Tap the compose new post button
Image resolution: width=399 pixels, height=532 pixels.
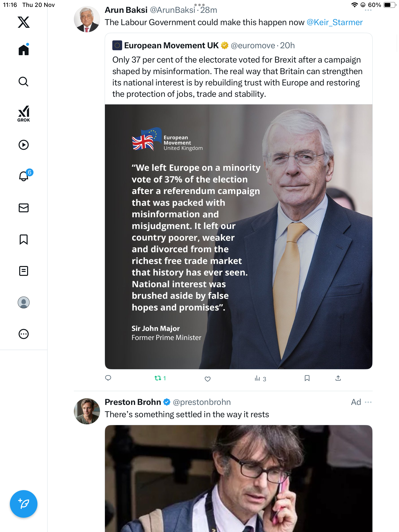24,504
